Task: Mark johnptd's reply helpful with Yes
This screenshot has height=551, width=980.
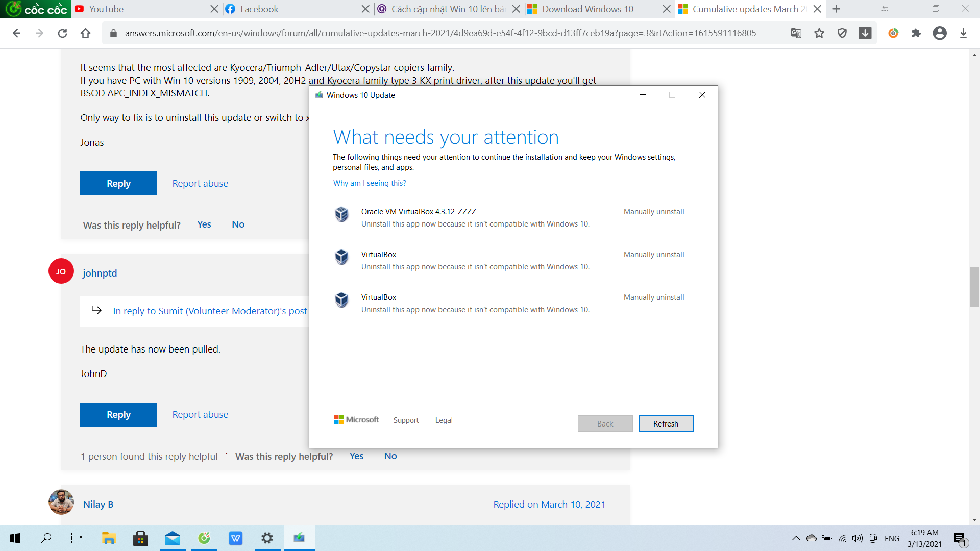Action: 356,456
